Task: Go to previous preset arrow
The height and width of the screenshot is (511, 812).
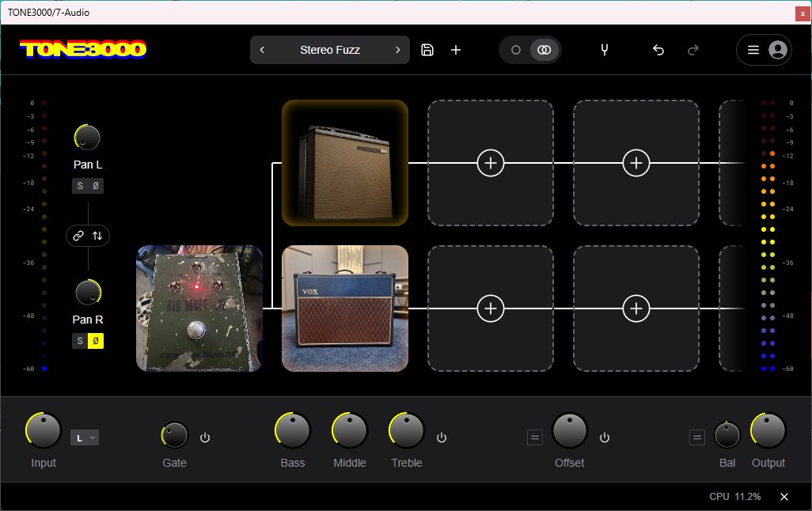Action: (262, 50)
